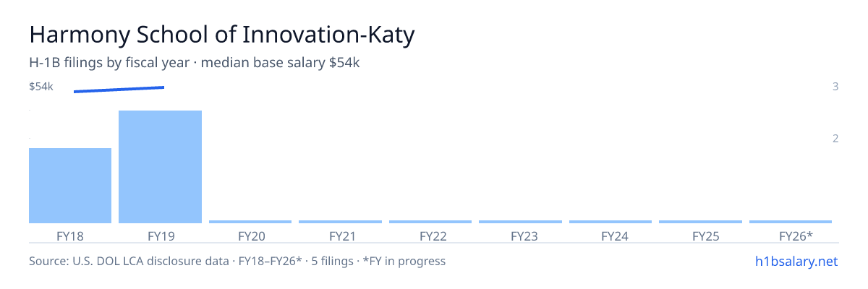Click the FY22 bar stub
The width and height of the screenshot is (868, 289).
point(430,222)
